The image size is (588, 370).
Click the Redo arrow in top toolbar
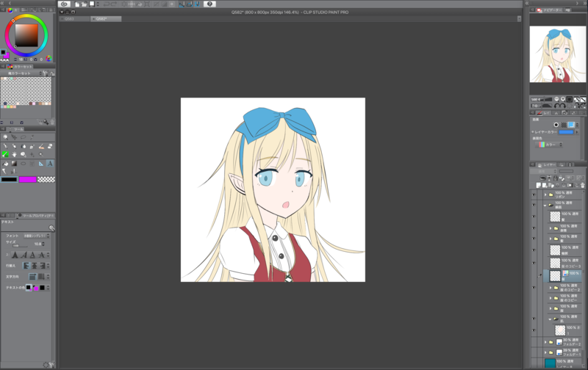point(114,4)
